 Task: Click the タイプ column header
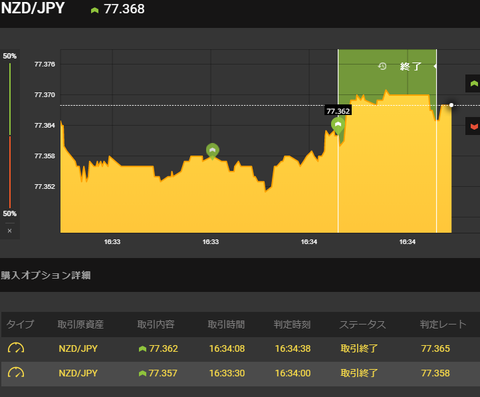pyautogui.click(x=20, y=324)
